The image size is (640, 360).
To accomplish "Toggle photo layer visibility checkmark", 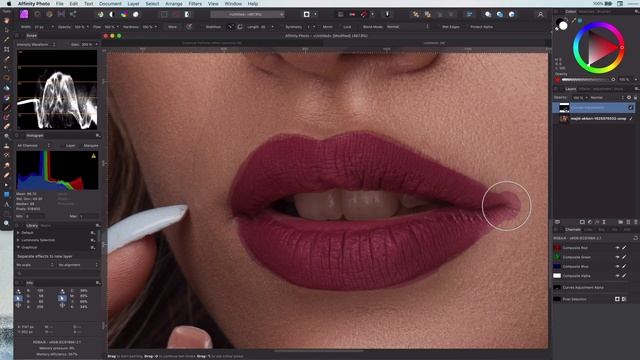I will (631, 119).
